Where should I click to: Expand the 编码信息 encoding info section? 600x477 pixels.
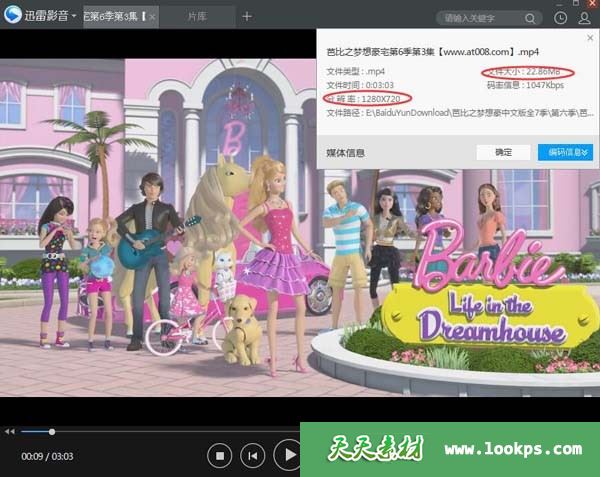click(565, 152)
